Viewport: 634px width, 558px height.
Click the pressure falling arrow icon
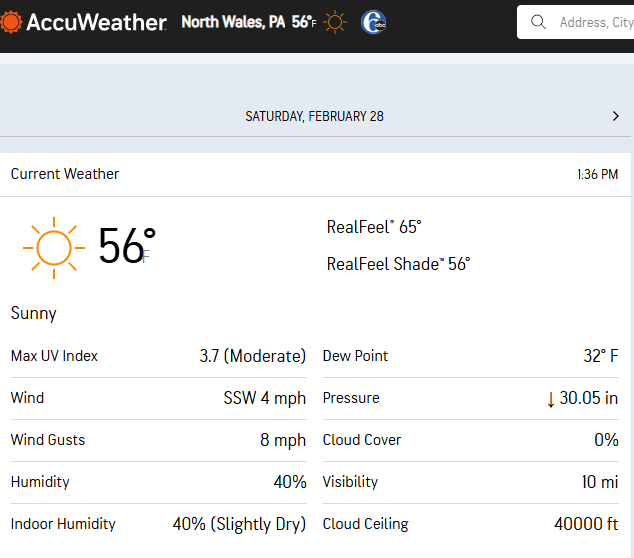click(550, 399)
